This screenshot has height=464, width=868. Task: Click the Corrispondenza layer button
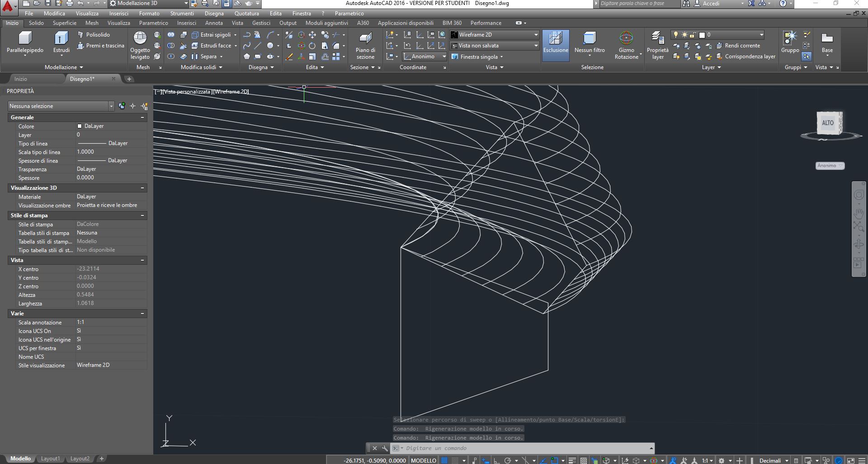pos(746,56)
